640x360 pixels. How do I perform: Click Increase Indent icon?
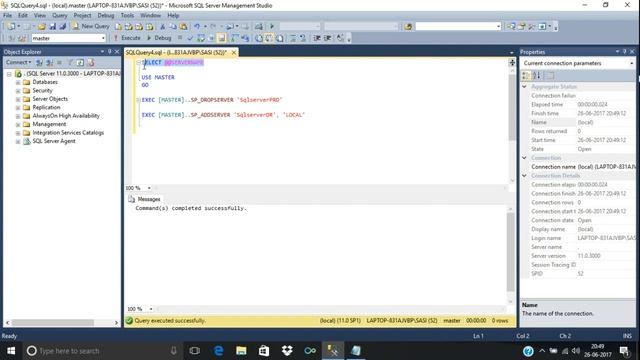coord(327,38)
